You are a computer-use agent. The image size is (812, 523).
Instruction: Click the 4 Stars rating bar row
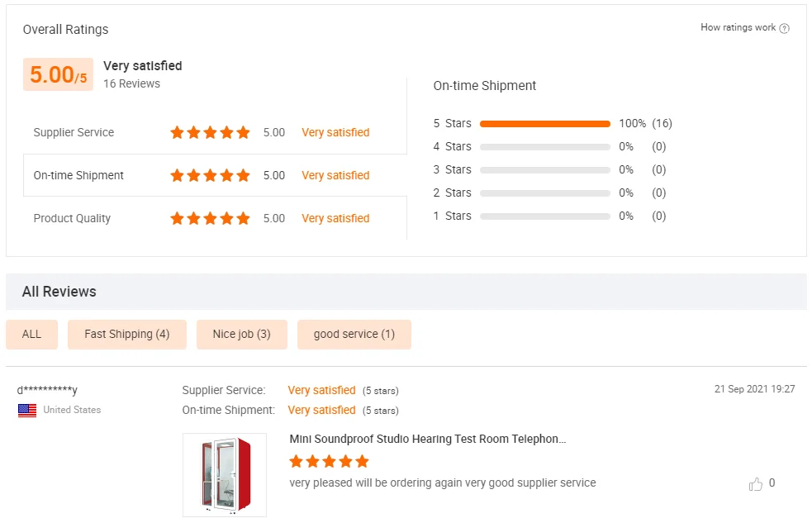pyautogui.click(x=544, y=146)
